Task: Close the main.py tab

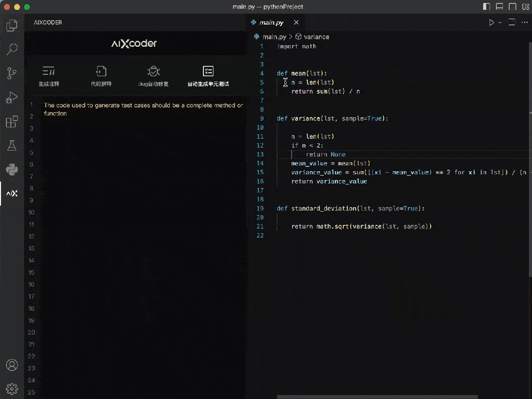Action: click(296, 22)
